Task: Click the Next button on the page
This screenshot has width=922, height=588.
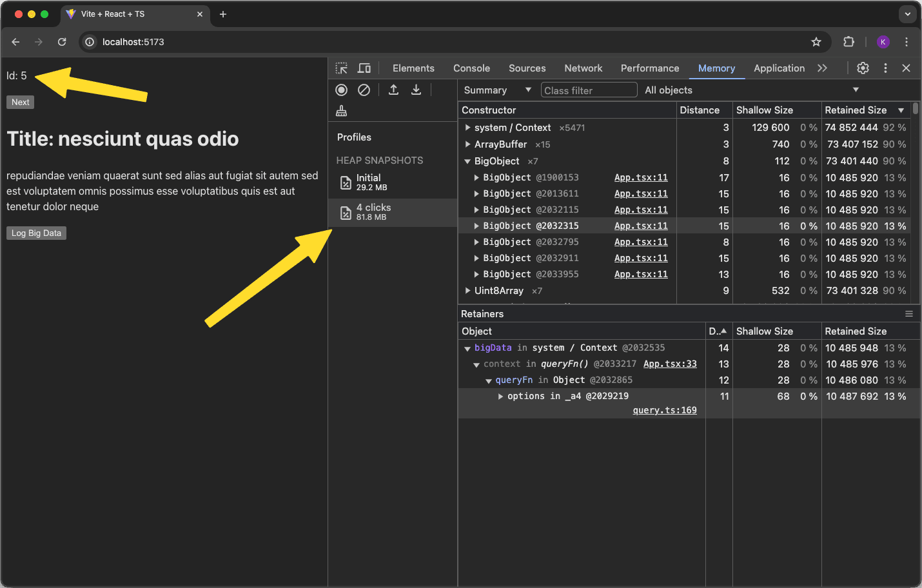Action: click(20, 102)
